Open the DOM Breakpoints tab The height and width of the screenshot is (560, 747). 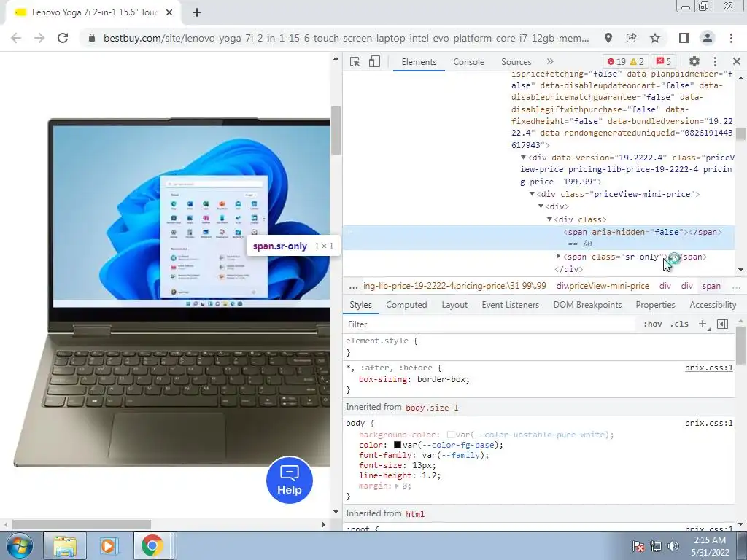[587, 305]
